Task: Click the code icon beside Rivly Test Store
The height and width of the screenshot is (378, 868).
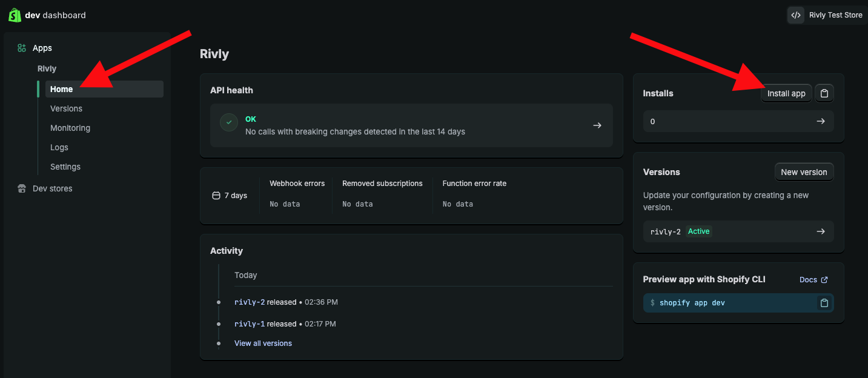Action: pyautogui.click(x=796, y=15)
